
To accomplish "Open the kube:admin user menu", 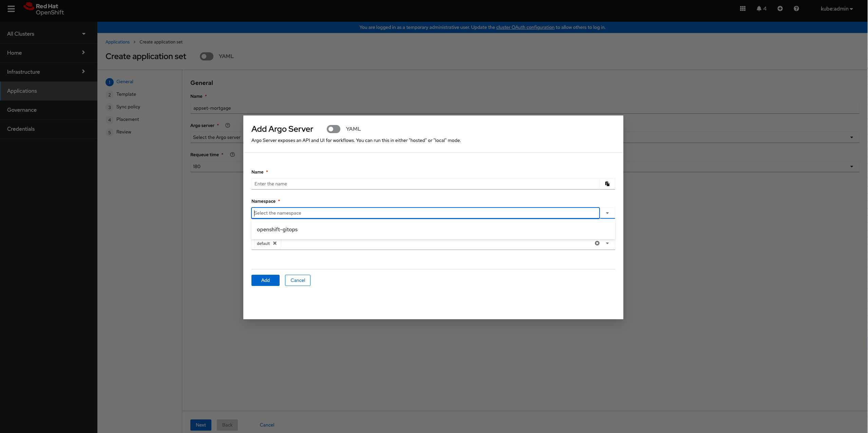I will coord(836,9).
